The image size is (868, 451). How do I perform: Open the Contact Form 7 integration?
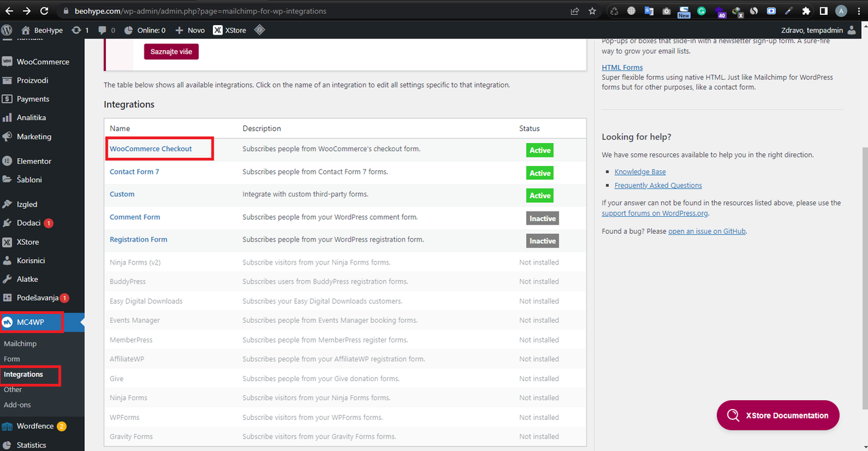134,172
